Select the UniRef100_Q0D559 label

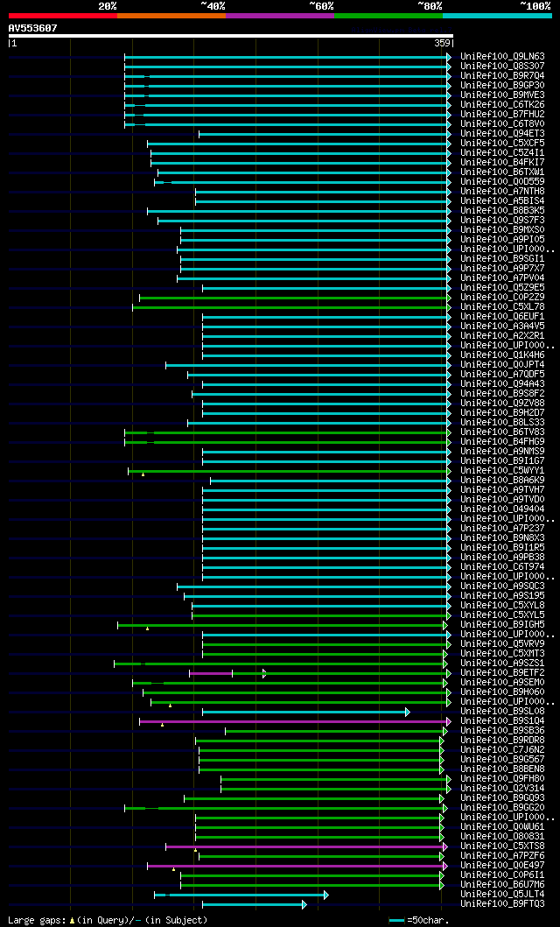pos(503,181)
